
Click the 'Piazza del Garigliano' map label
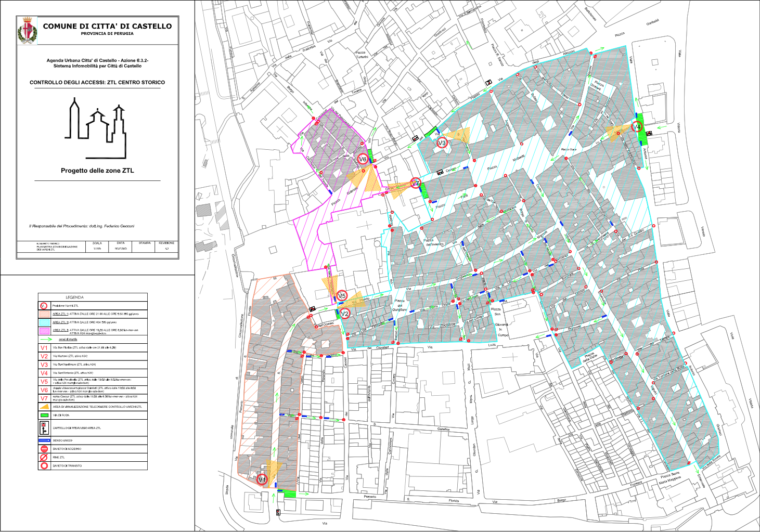[400, 305]
